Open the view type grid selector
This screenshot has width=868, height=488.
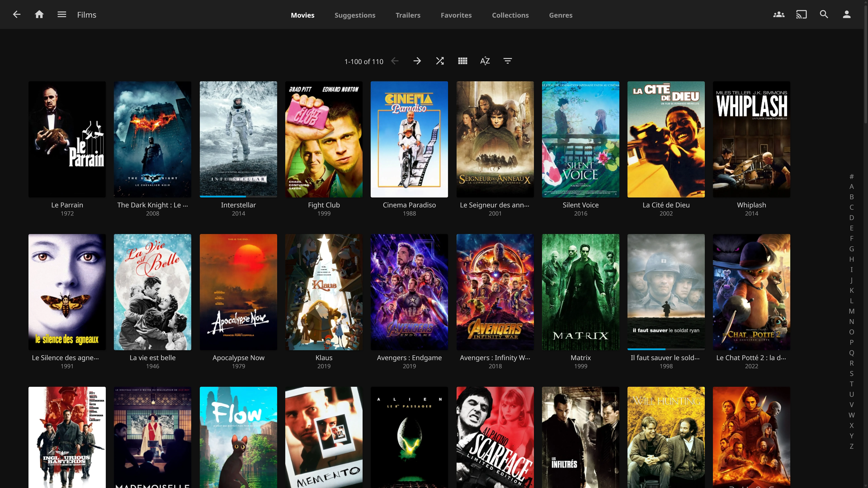pos(463,61)
